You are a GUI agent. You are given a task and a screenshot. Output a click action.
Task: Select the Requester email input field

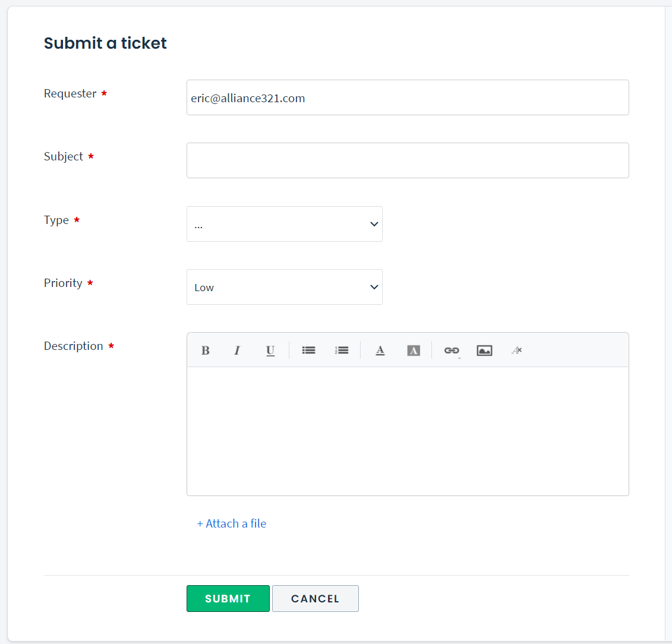pyautogui.click(x=408, y=97)
